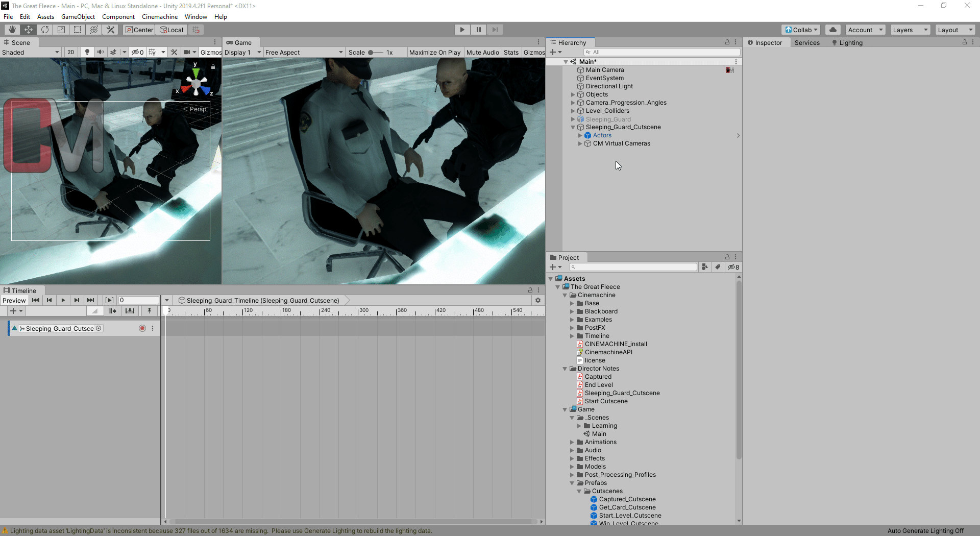The height and width of the screenshot is (536, 980).
Task: Open the cloud services button
Action: 833,30
